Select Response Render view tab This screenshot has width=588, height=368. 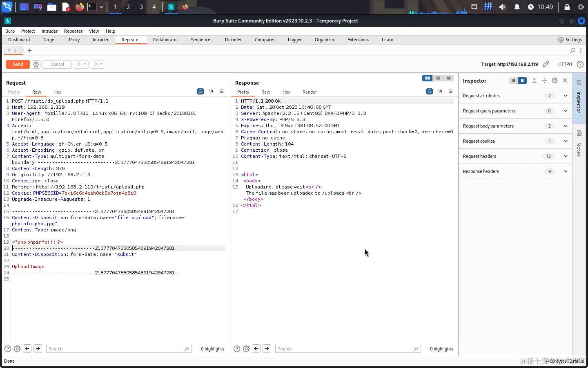click(x=310, y=92)
